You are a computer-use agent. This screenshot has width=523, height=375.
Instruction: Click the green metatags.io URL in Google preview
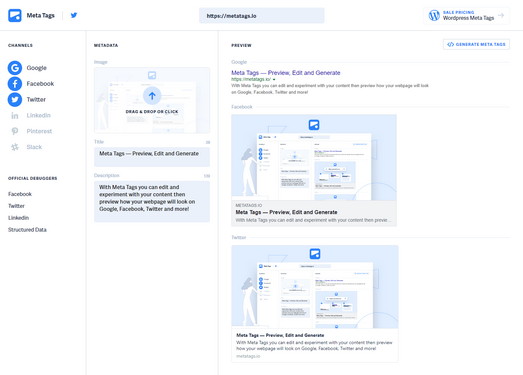point(251,79)
